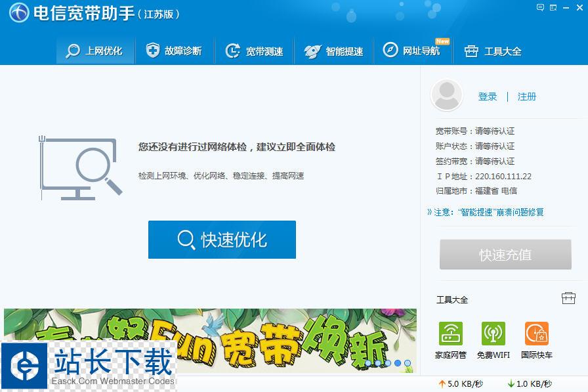Minimize the 电信宽带助手 window
The image size is (588, 392).
566,8
